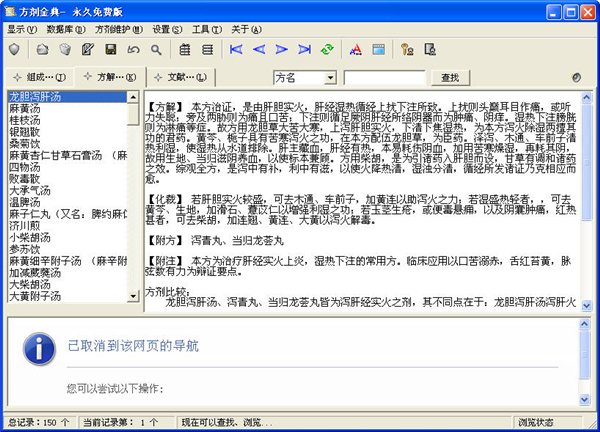Viewport: 600px width, 432px height.
Task: Click the window panel toolbar icon
Action: click(x=378, y=49)
